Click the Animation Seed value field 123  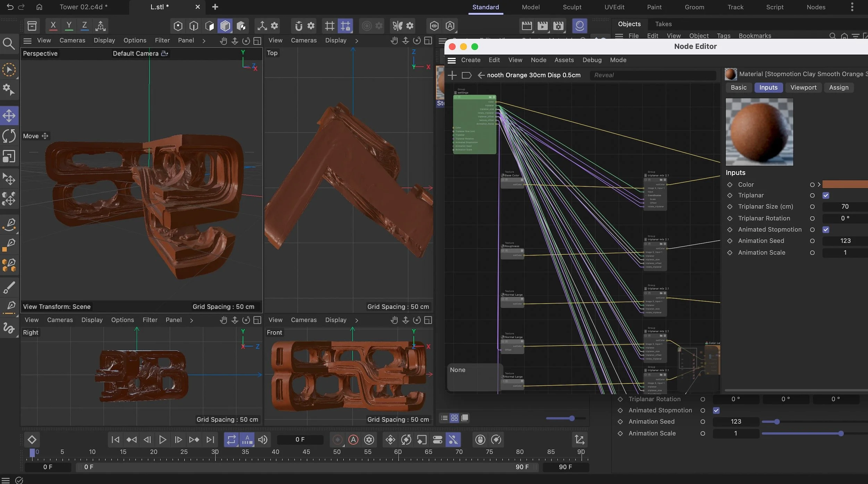[845, 241]
